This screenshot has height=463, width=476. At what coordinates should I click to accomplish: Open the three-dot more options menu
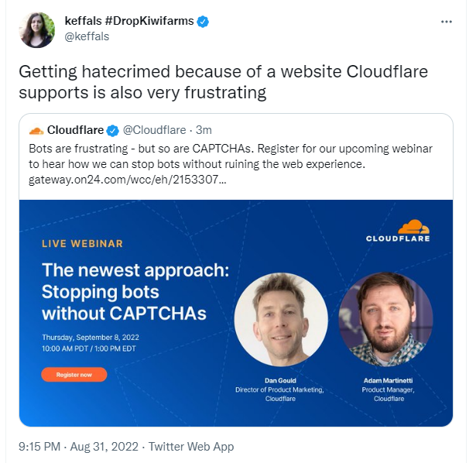(x=447, y=22)
